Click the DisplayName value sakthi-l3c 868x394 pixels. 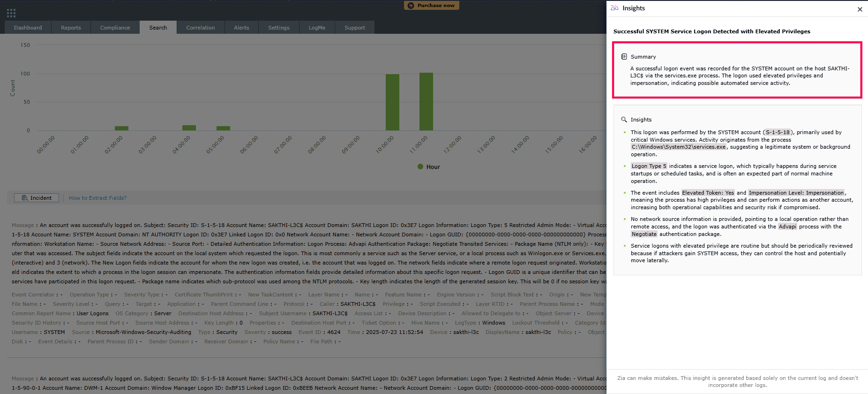click(x=538, y=332)
